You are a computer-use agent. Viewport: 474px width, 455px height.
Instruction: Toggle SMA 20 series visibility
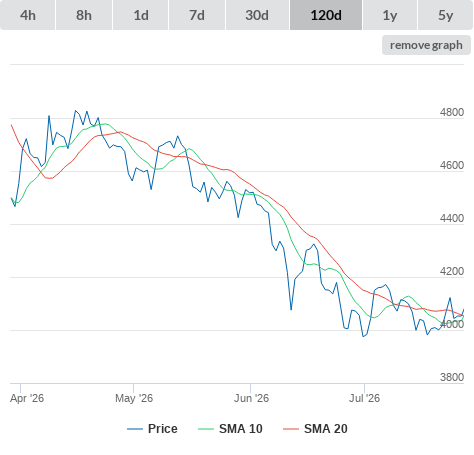326,429
